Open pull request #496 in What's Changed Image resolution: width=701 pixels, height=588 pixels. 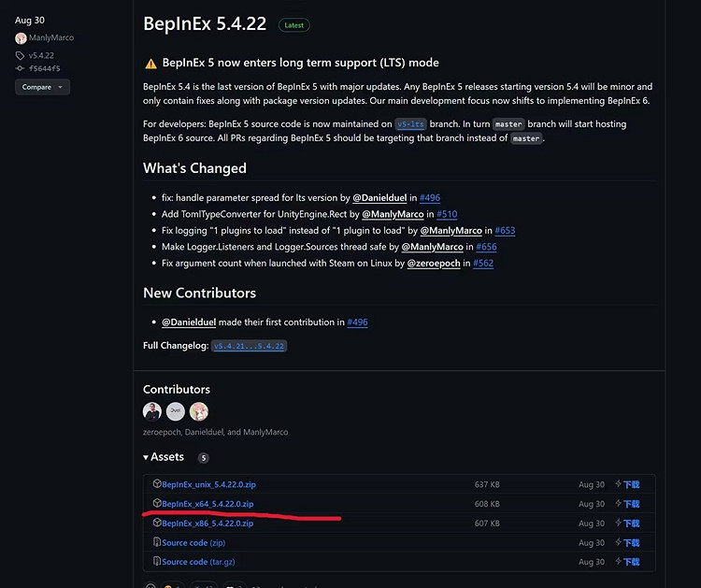tap(431, 198)
